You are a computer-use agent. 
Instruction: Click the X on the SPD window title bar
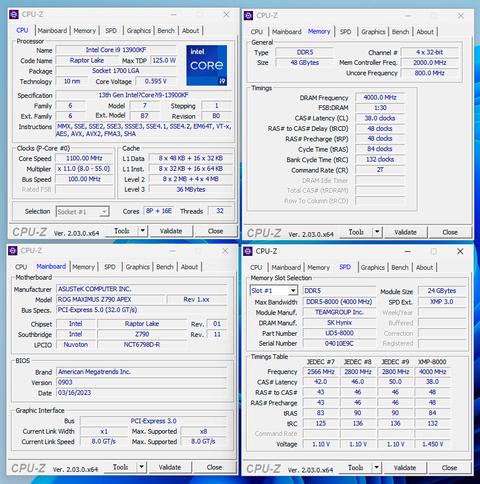coord(460,251)
